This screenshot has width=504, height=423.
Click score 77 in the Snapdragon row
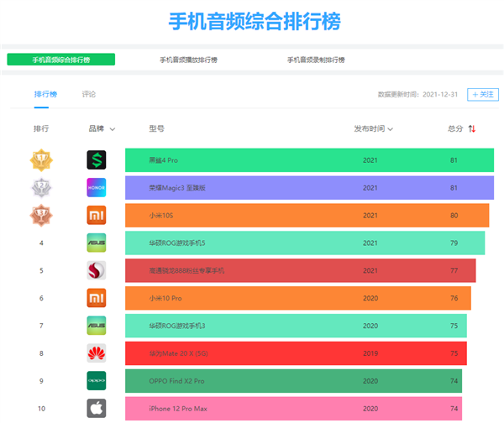pos(454,271)
